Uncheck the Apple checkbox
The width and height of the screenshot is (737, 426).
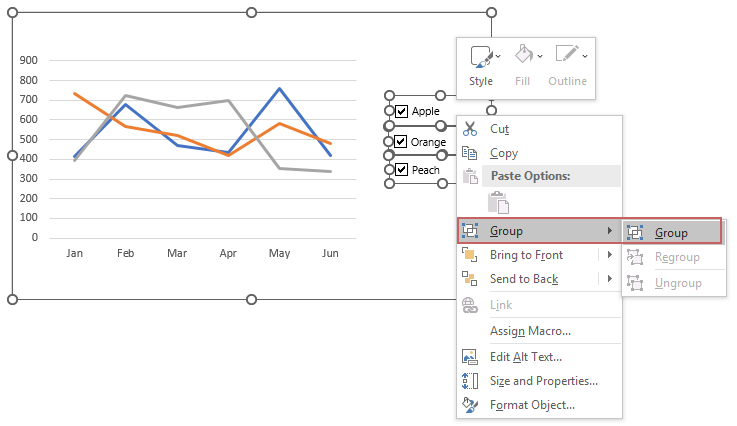(401, 111)
